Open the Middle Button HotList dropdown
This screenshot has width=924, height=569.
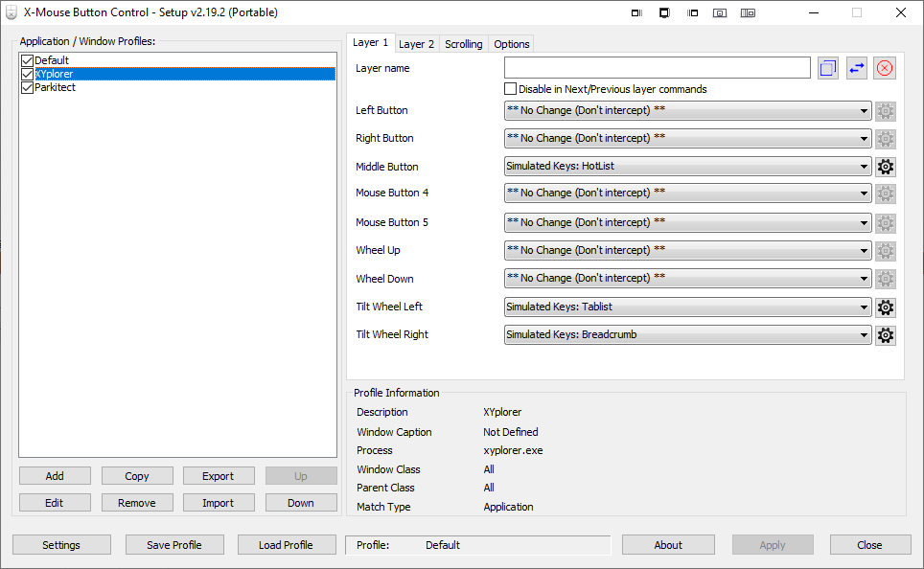click(x=687, y=167)
